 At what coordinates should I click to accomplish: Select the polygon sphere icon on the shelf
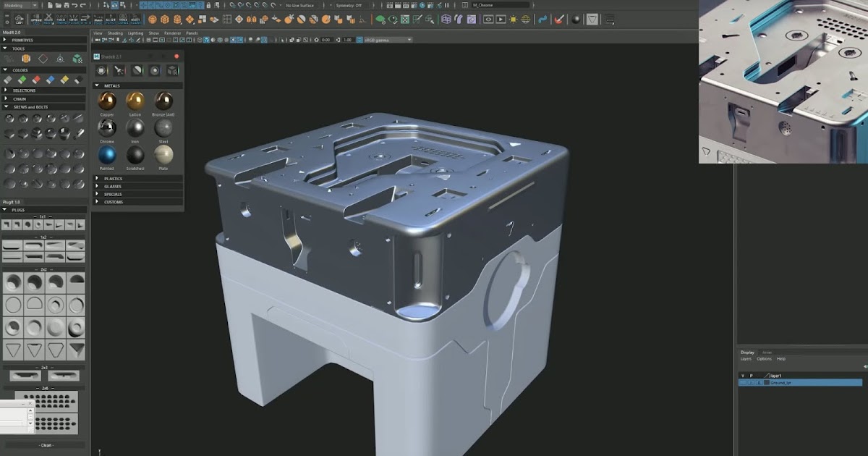point(152,18)
